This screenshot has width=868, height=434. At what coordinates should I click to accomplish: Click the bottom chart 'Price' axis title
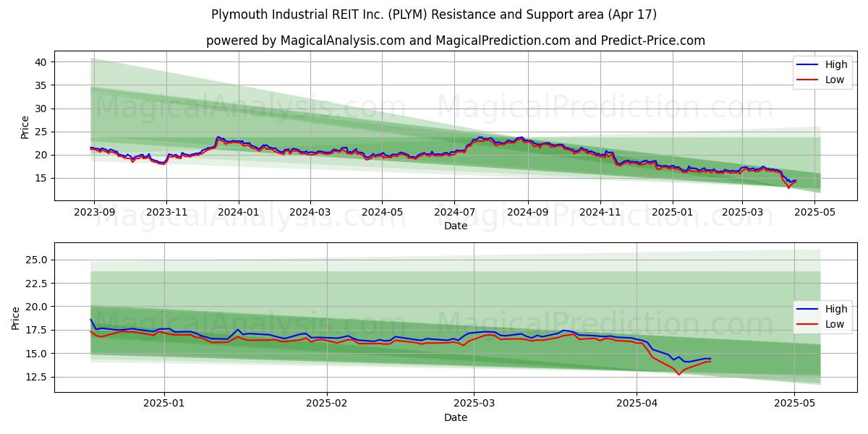(x=16, y=318)
